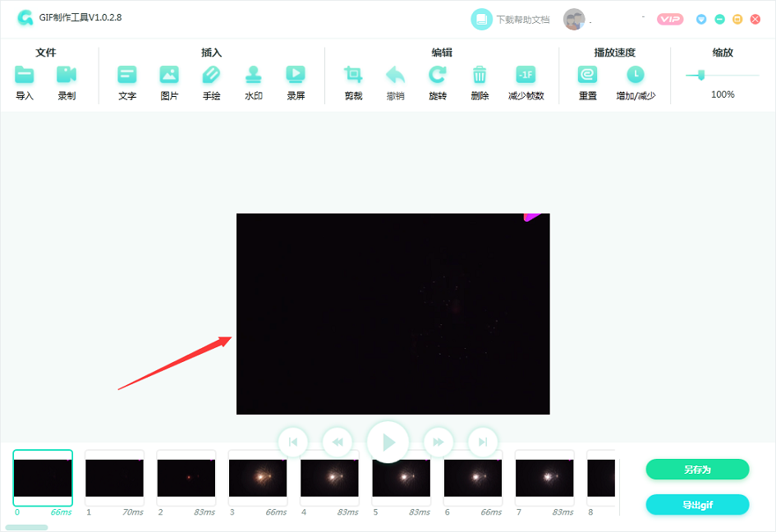Reset playback speed with 重置 icon
Screen dimensions: 776x532
pos(588,76)
